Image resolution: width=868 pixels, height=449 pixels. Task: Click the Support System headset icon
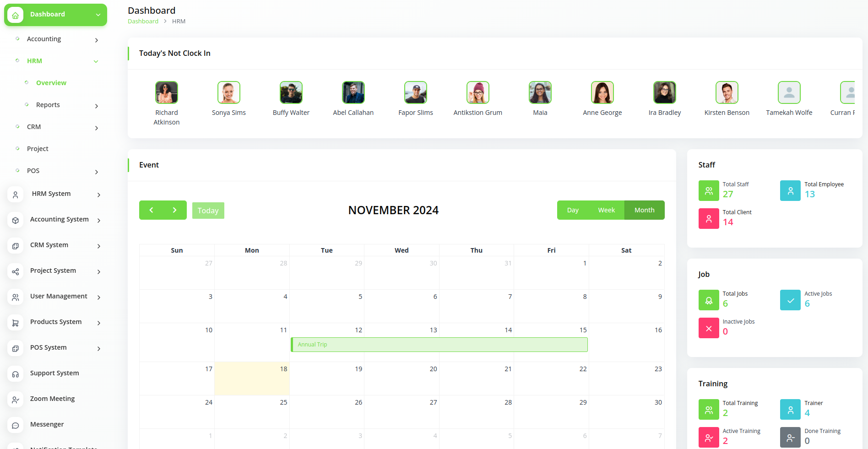[15, 374]
